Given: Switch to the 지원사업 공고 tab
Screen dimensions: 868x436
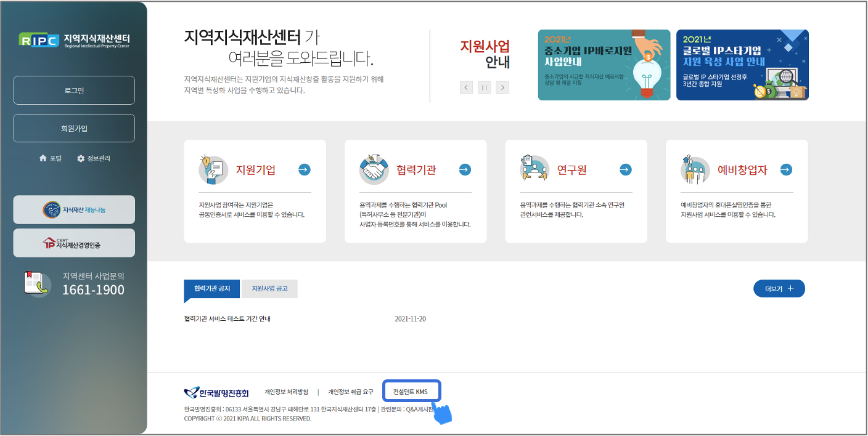Looking at the screenshot, I should tap(269, 288).
